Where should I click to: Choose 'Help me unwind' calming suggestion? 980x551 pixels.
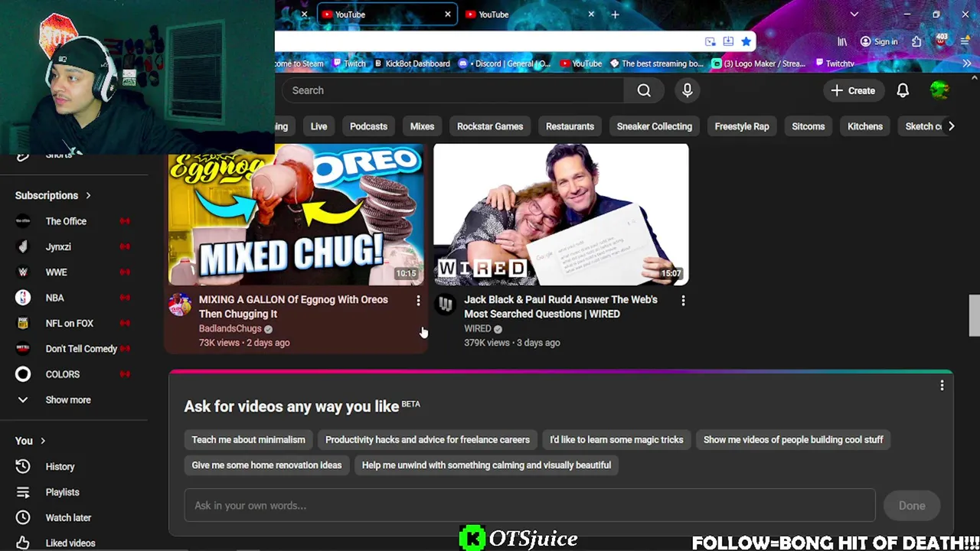[486, 465]
